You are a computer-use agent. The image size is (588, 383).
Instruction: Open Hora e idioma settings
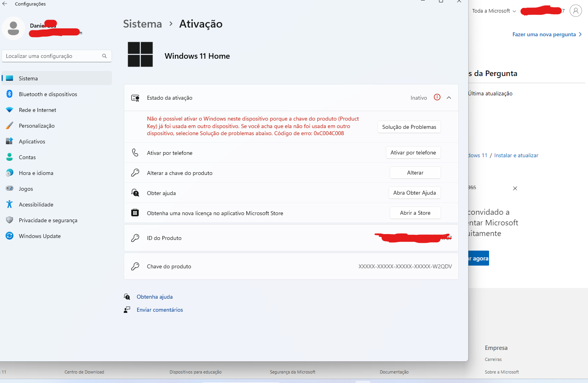(57, 173)
